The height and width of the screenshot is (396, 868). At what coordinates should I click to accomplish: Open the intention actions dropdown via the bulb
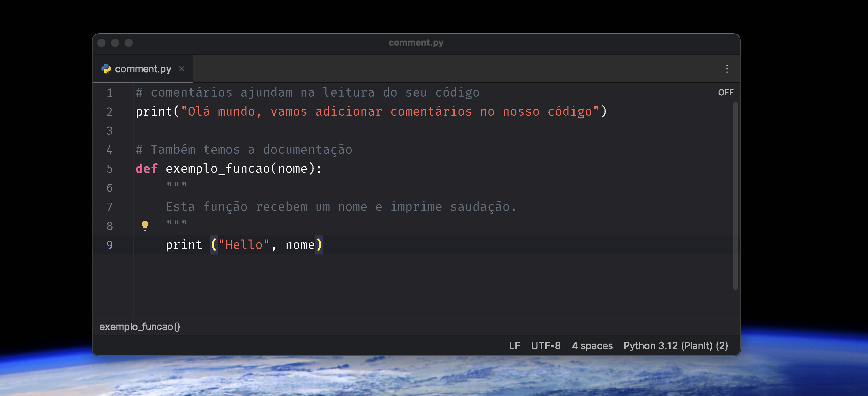click(145, 225)
